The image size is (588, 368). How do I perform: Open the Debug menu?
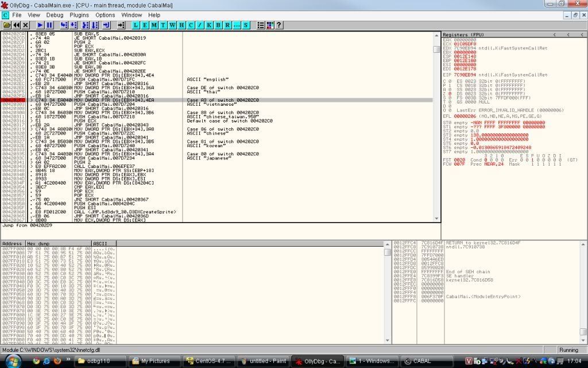coord(55,15)
